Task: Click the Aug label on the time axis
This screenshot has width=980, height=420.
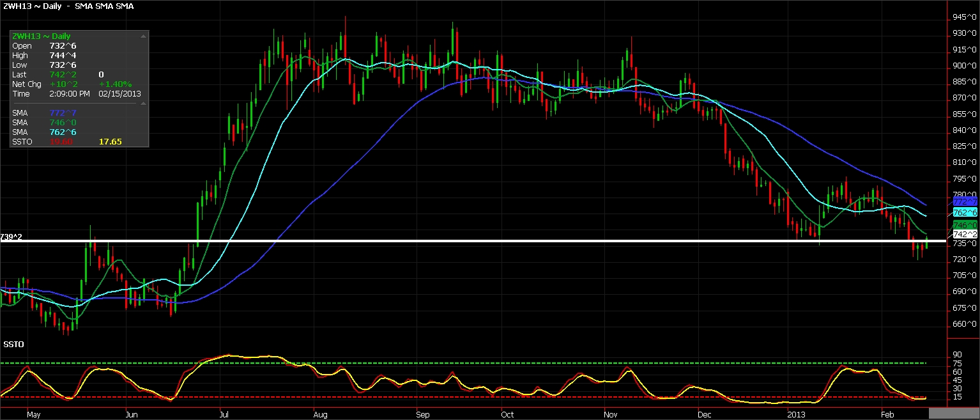Action: tap(321, 415)
